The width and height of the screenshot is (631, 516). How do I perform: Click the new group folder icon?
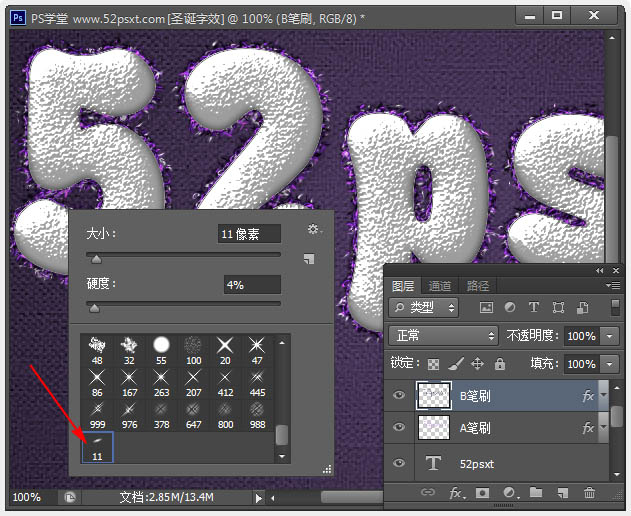pyautogui.click(x=536, y=493)
